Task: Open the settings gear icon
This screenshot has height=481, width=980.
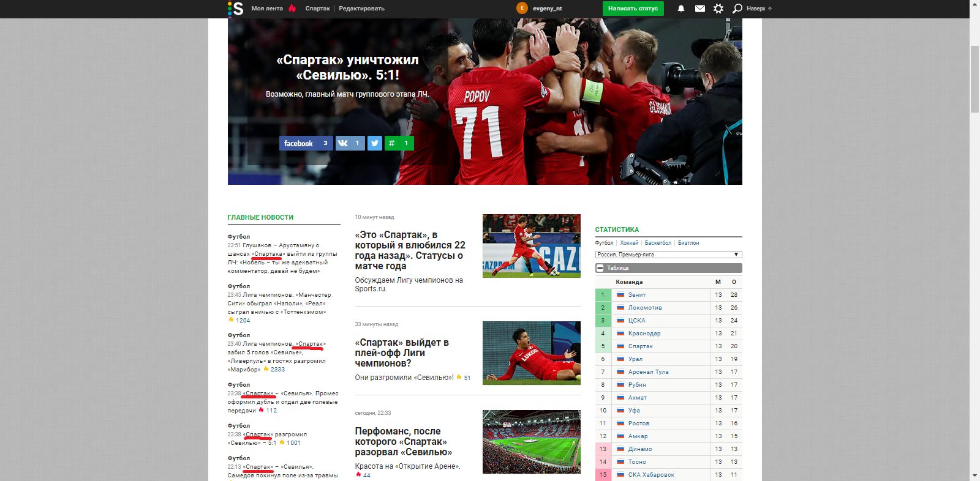Action: coord(718,9)
